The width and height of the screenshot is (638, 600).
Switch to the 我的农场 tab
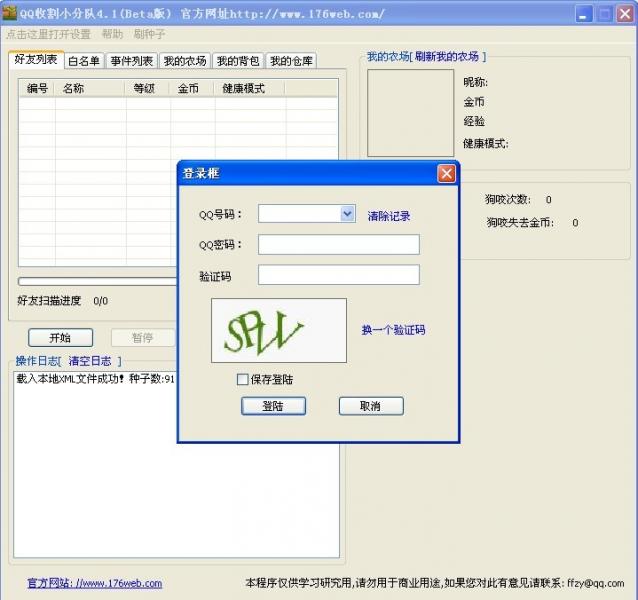point(185,61)
